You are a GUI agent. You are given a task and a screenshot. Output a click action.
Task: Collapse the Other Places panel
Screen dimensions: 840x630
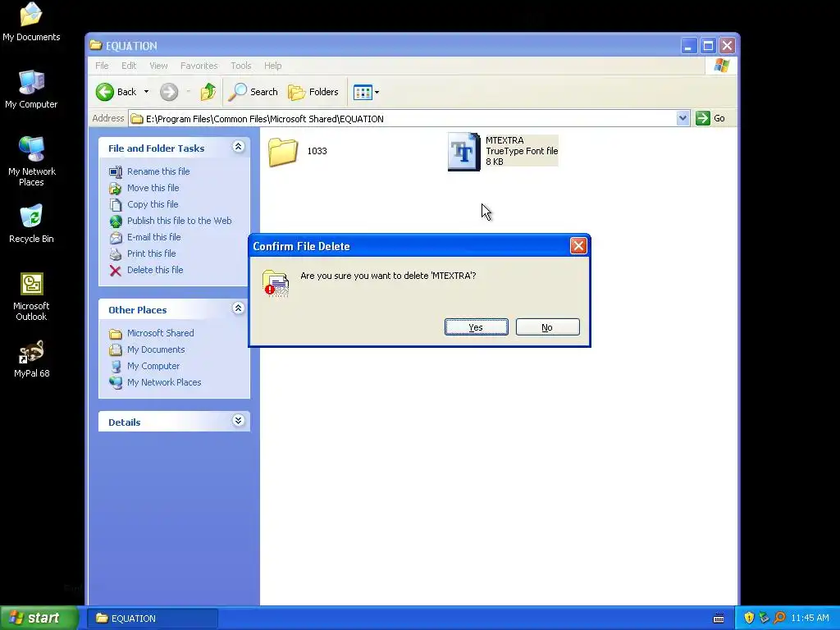coord(239,308)
